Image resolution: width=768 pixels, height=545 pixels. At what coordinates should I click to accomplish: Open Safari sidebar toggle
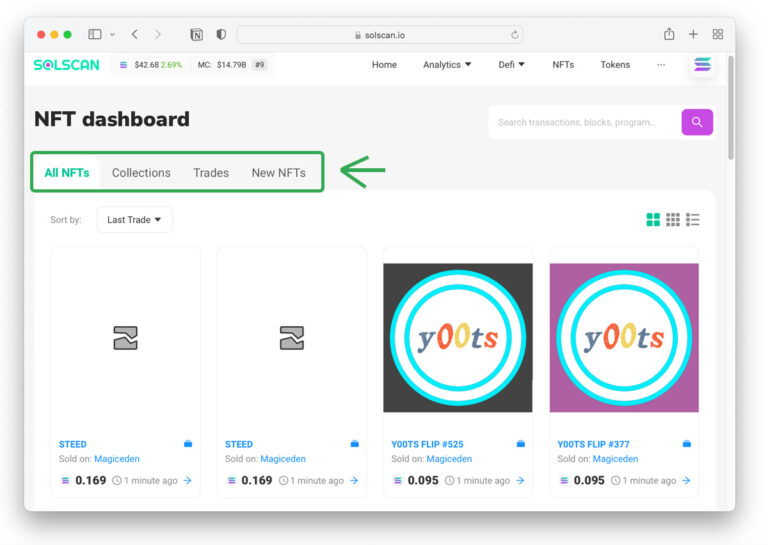click(x=95, y=34)
